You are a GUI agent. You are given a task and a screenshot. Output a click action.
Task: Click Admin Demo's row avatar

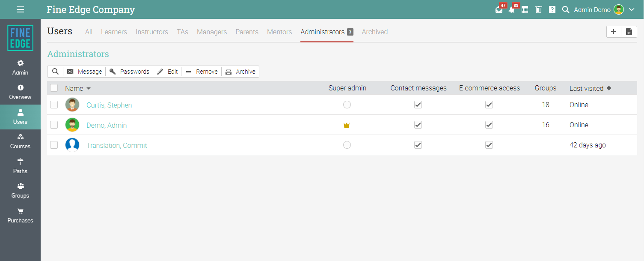(x=72, y=125)
